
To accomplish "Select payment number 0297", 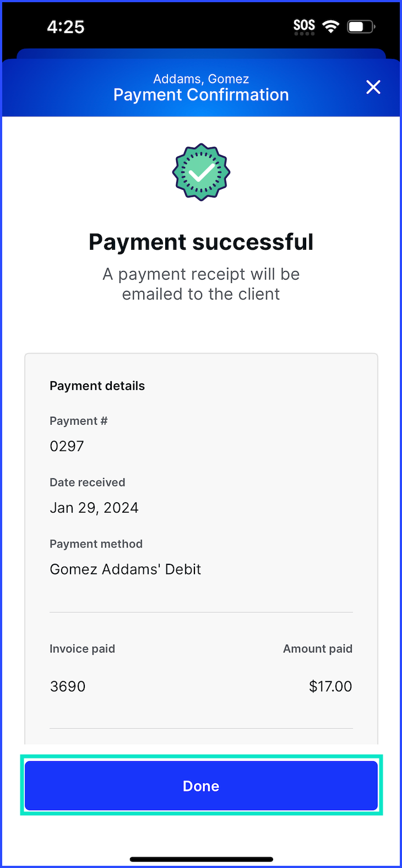I will coord(67,446).
